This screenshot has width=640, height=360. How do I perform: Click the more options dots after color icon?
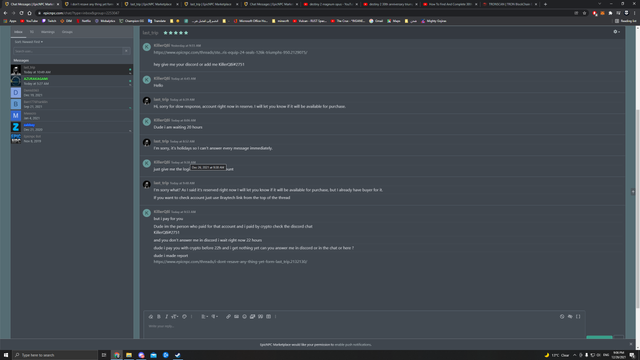191,316
